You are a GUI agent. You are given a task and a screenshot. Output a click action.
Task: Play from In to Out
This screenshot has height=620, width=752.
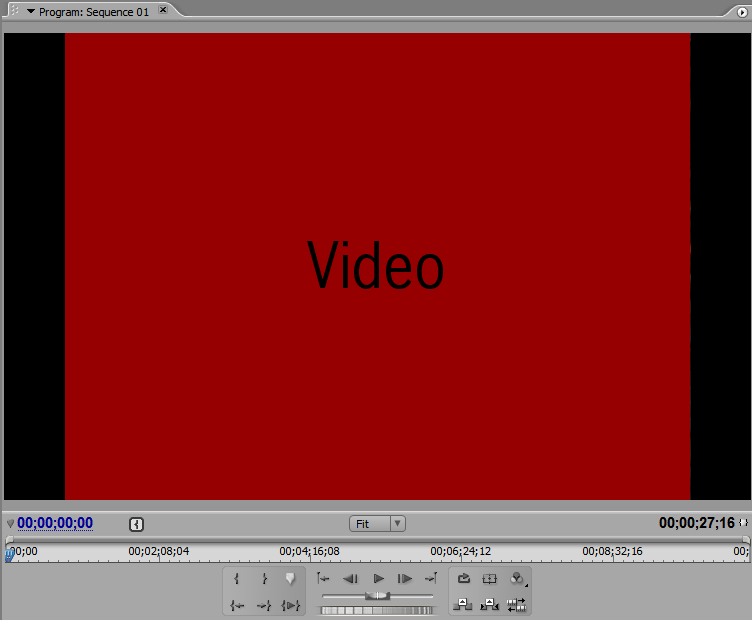(291, 606)
